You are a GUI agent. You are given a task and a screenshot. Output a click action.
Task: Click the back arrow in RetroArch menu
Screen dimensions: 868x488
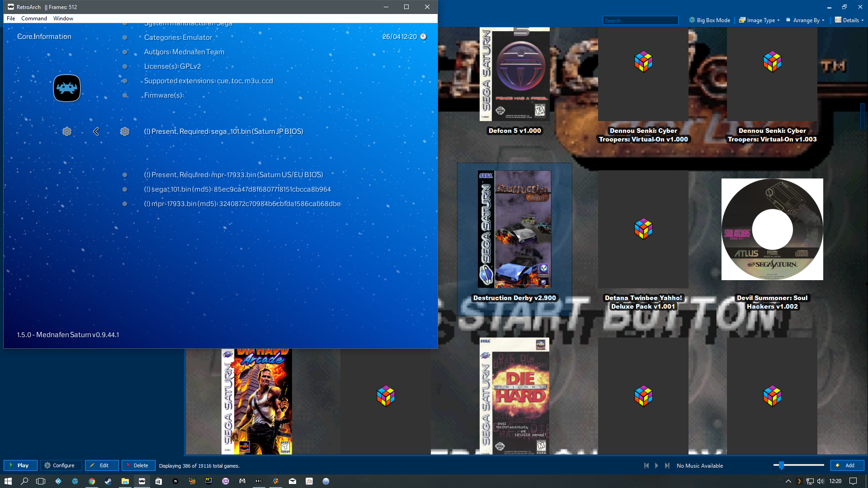pos(96,131)
